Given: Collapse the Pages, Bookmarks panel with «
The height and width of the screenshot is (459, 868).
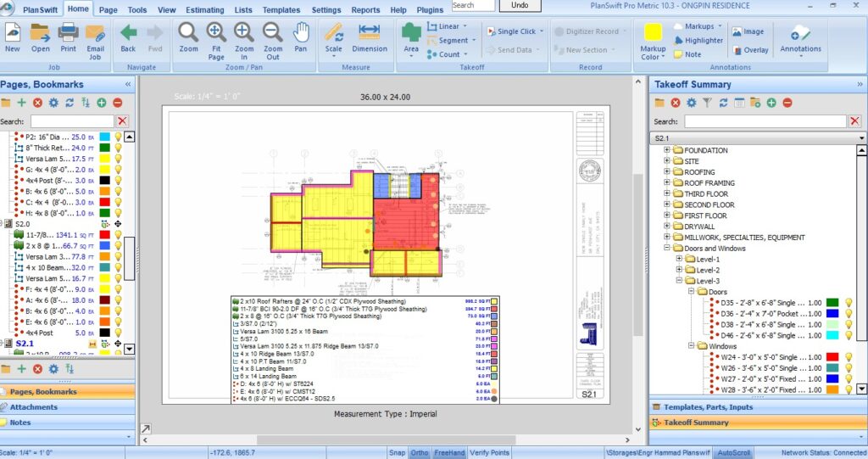Looking at the screenshot, I should pos(128,84).
